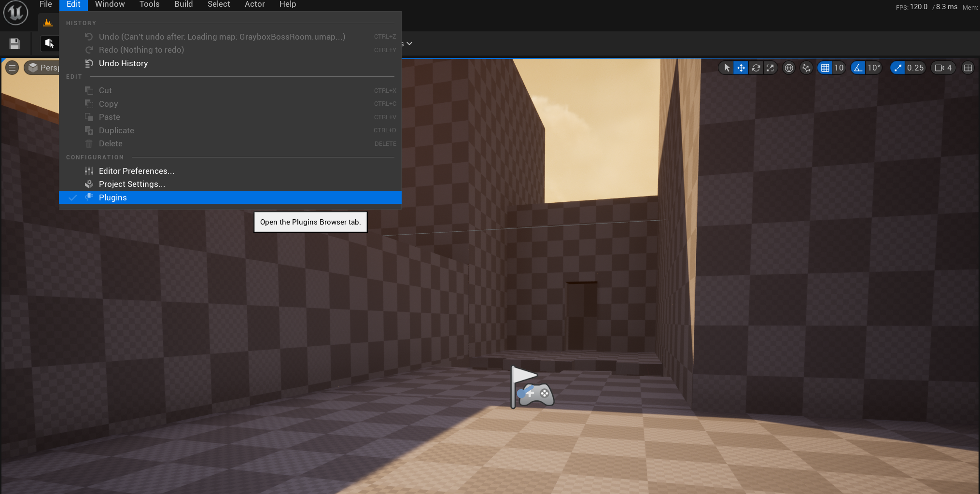Click the Undo menu entry

coord(230,37)
